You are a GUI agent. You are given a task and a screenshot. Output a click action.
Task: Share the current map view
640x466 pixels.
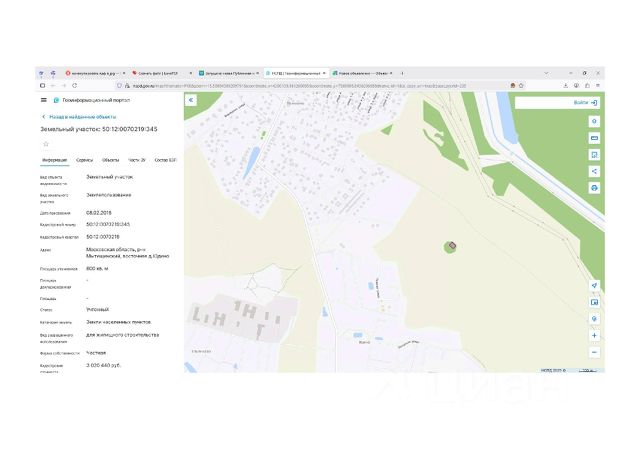(x=594, y=171)
